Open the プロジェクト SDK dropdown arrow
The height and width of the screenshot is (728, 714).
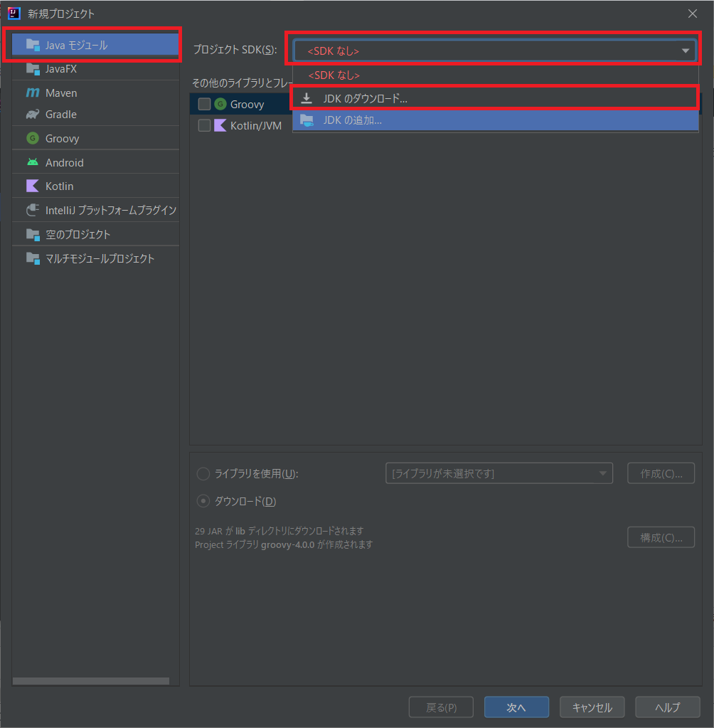tap(686, 51)
